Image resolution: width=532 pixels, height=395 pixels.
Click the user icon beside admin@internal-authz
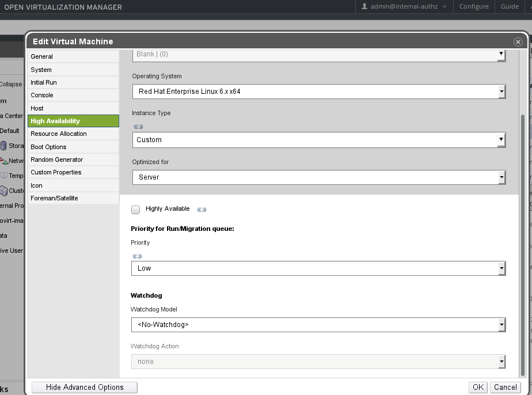tap(364, 6)
